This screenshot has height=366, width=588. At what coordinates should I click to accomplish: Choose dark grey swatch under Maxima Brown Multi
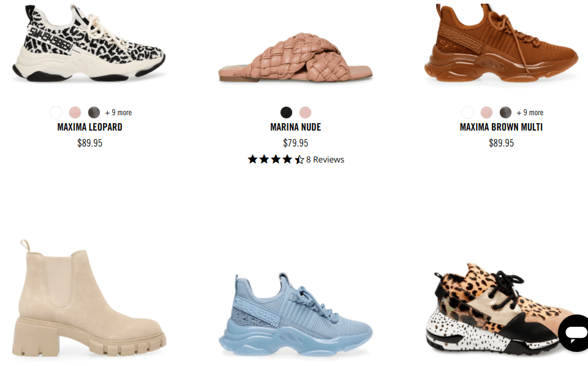(x=505, y=112)
